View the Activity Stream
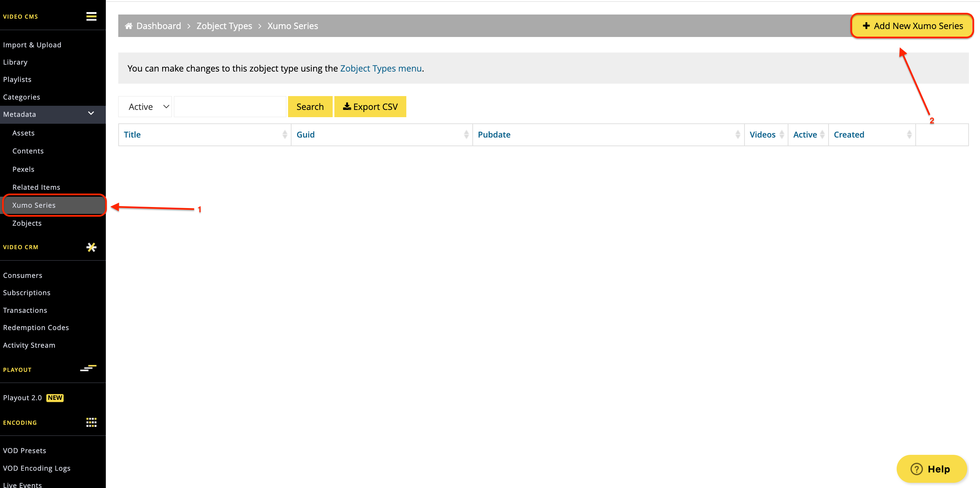Image resolution: width=980 pixels, height=488 pixels. (x=29, y=345)
